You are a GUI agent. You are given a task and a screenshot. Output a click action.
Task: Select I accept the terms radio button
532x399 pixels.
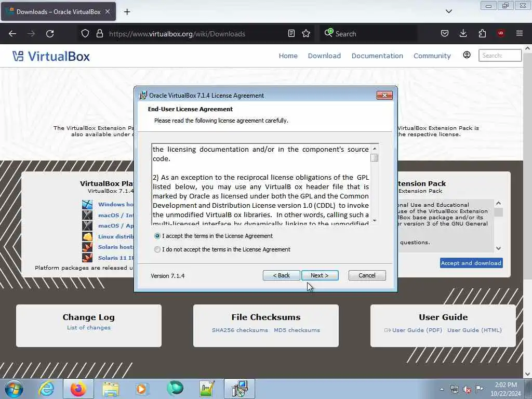[x=157, y=236]
